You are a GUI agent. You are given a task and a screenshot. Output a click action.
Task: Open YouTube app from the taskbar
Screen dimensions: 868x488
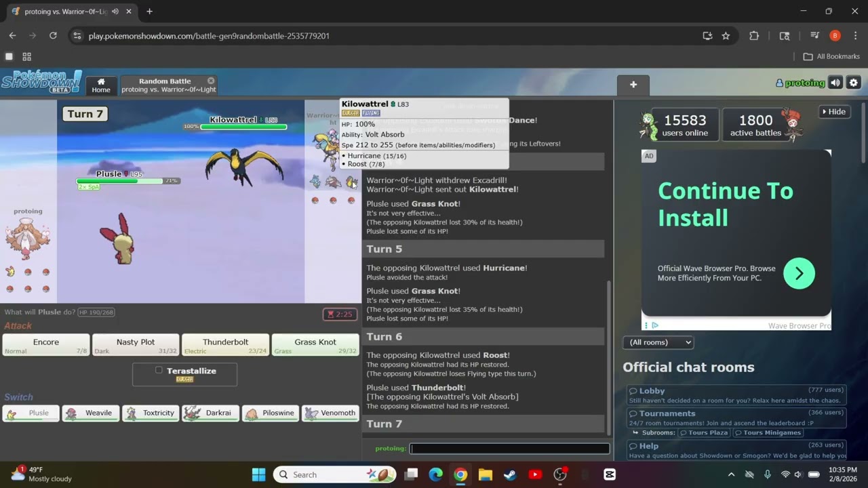point(535,474)
